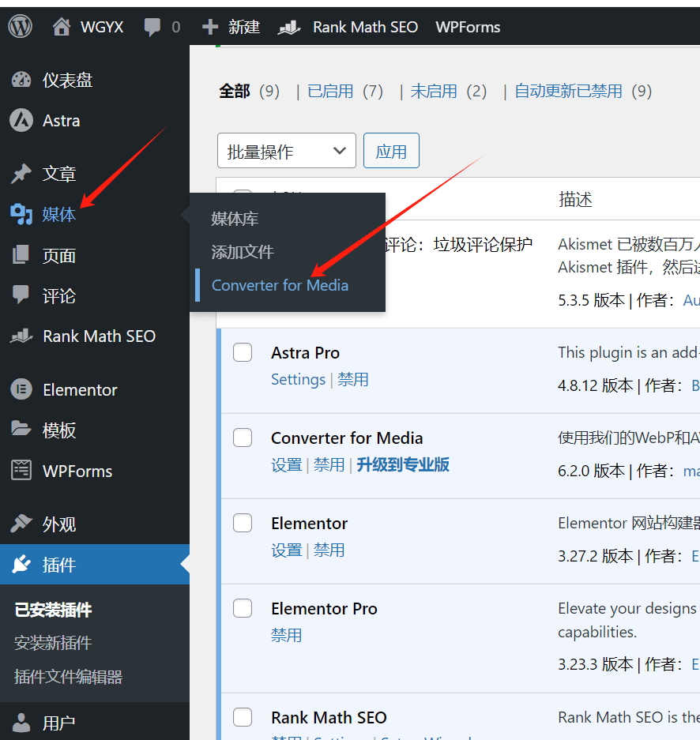700x740 pixels.
Task: Click the 媒体 media icon in sidebar
Action: click(x=21, y=214)
